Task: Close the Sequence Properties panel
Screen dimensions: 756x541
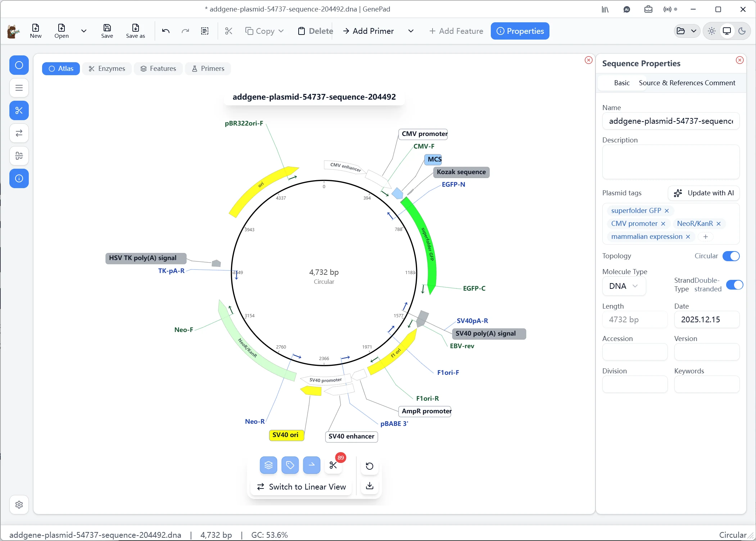Action: click(740, 60)
